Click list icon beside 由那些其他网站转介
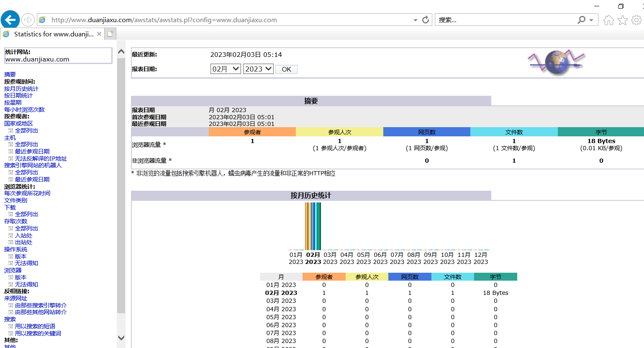The image size is (644, 348). [11, 312]
